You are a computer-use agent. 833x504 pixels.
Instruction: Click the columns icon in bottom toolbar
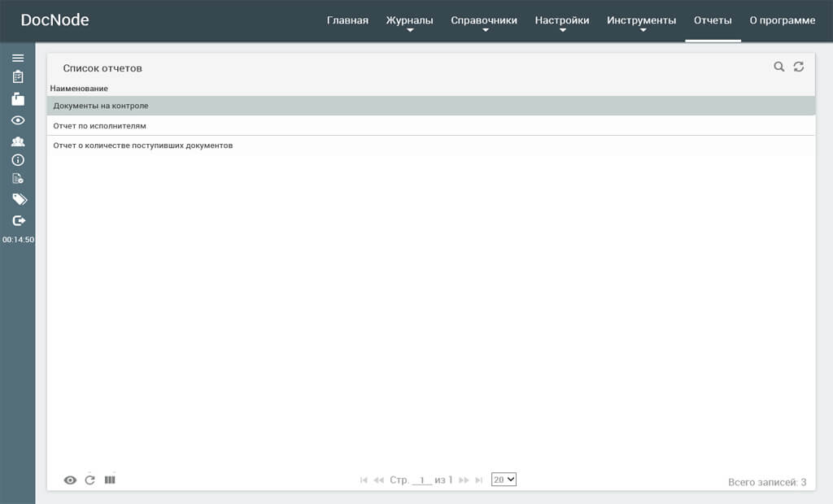(x=110, y=480)
